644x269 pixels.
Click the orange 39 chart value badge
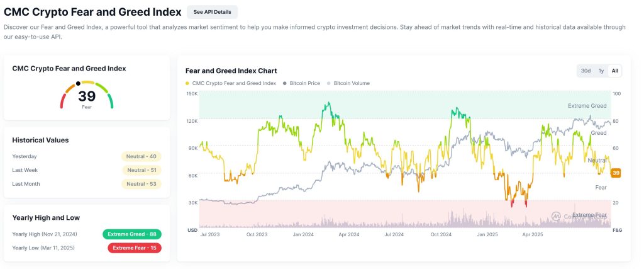(616, 173)
